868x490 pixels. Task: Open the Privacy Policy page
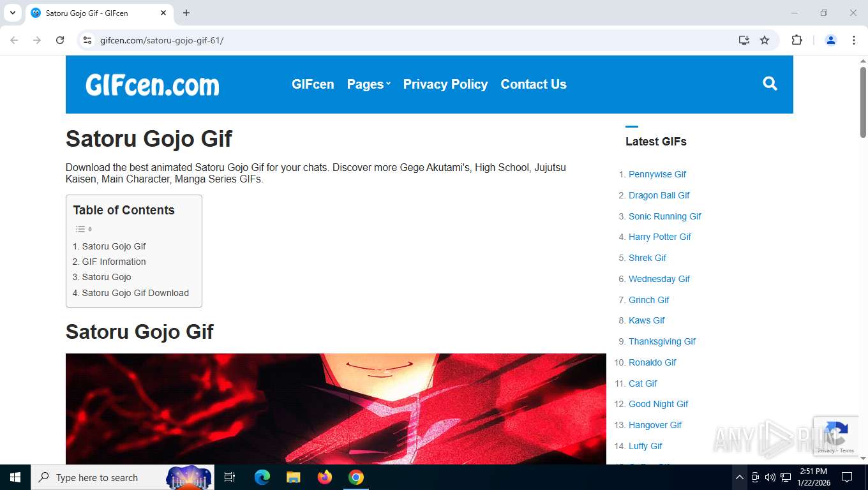[445, 84]
